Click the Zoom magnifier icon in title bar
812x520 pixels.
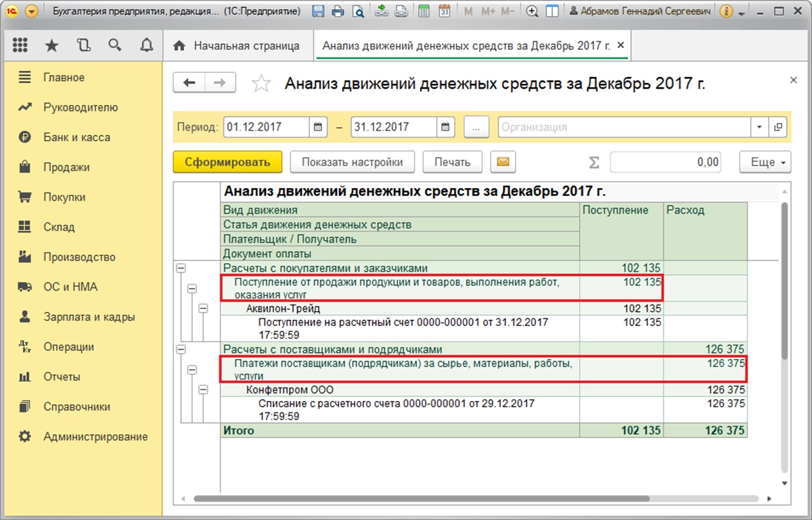point(533,11)
